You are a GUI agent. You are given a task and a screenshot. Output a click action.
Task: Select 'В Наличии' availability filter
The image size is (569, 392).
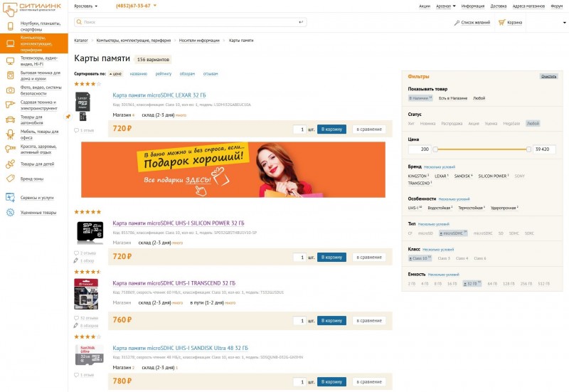tap(420, 98)
